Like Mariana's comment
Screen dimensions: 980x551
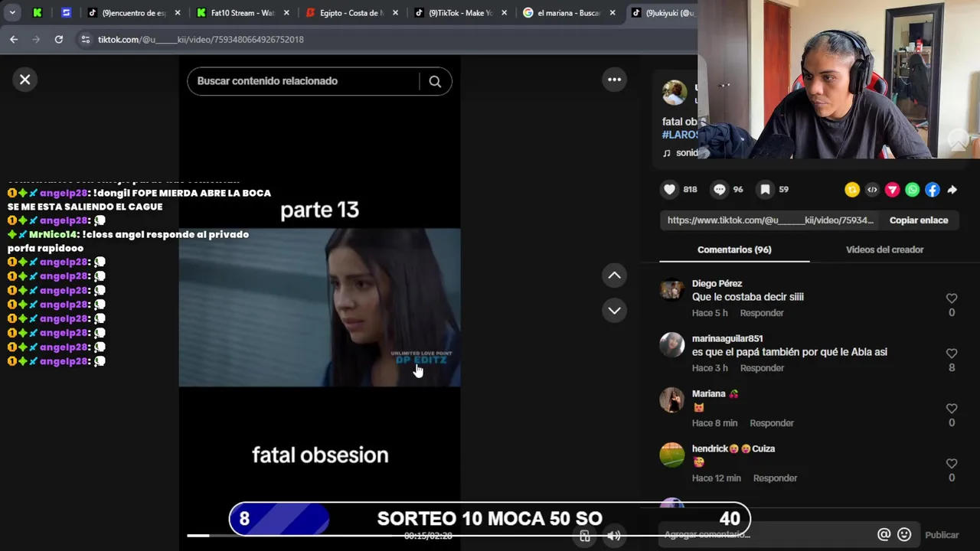[x=952, y=409]
